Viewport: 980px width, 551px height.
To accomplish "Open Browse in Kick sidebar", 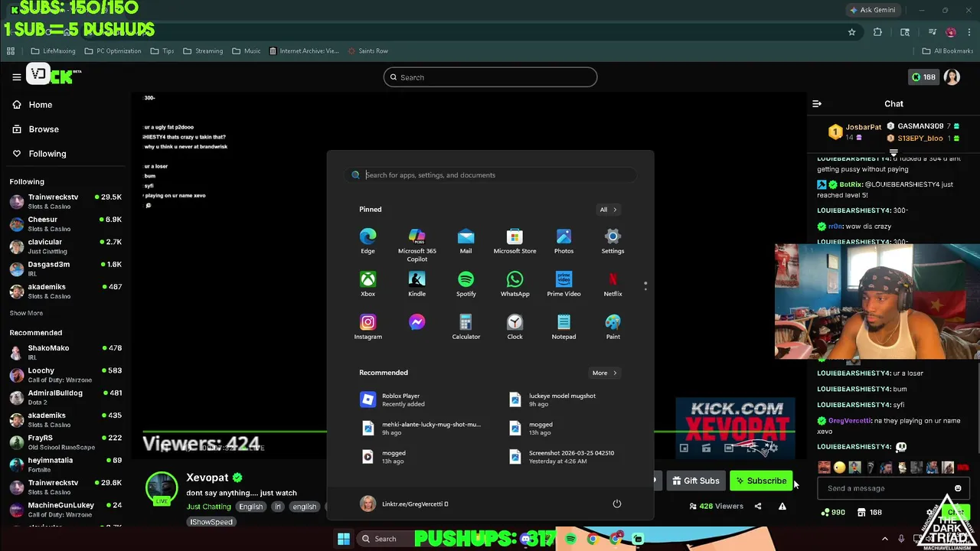I will (36, 129).
